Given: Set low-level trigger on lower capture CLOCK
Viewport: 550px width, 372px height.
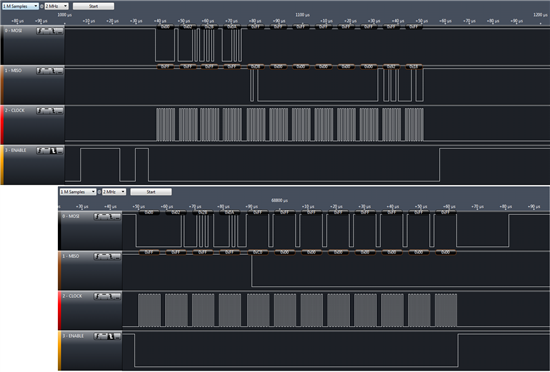Looking at the screenshot, I should click(117, 297).
